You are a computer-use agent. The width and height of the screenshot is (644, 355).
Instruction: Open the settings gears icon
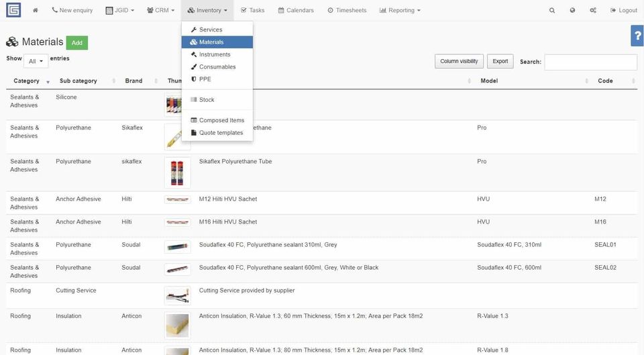pos(592,10)
